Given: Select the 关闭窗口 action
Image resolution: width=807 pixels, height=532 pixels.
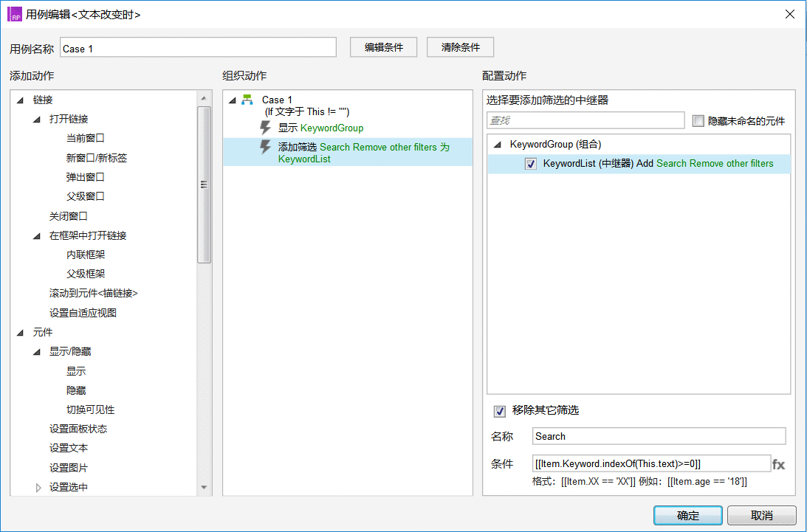Looking at the screenshot, I should click(69, 216).
